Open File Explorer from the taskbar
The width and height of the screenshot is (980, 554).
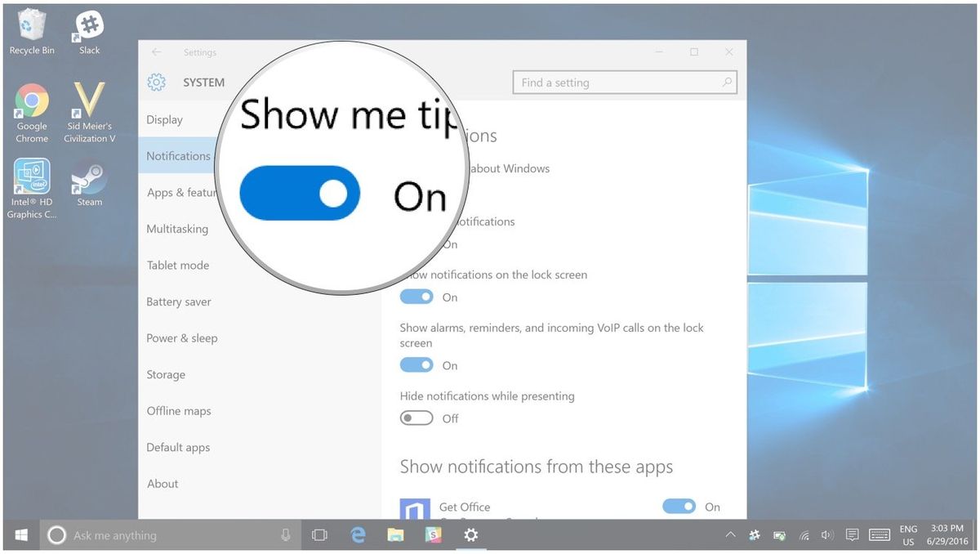[395, 535]
